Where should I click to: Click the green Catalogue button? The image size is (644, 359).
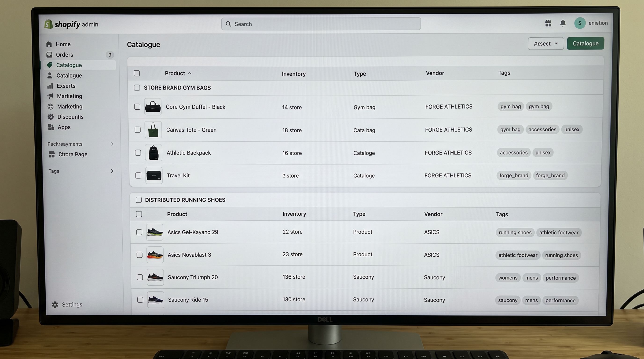(585, 43)
